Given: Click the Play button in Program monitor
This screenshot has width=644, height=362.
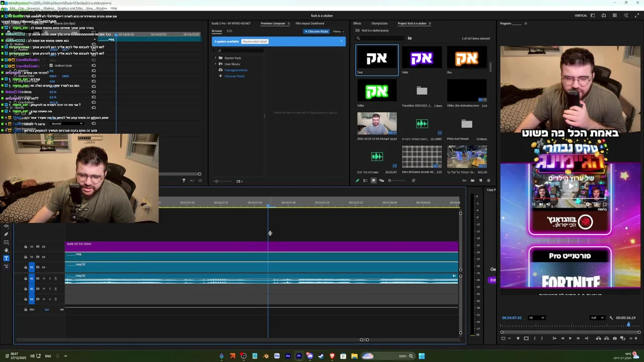Looking at the screenshot, I should tap(570, 338).
